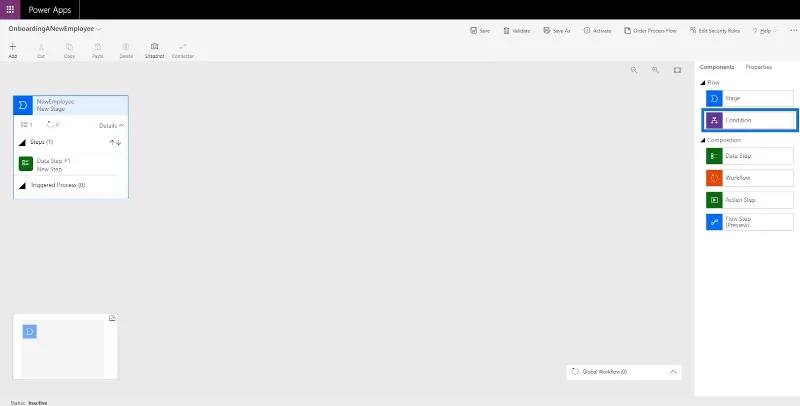Open Order Process Flow

click(x=650, y=31)
